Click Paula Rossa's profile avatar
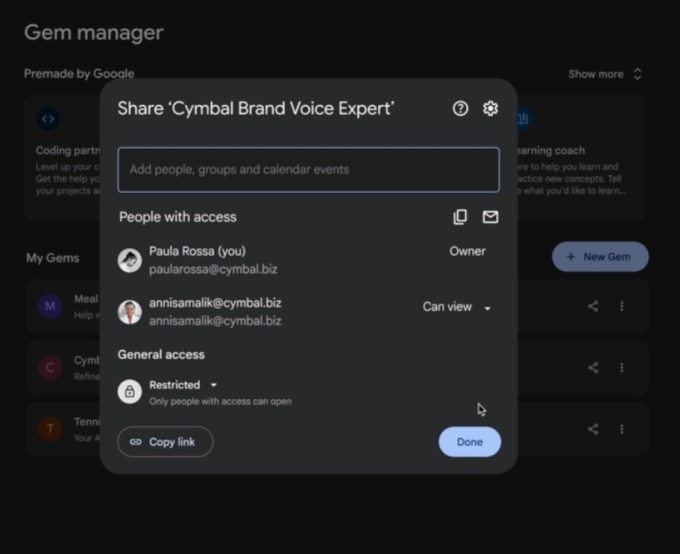Screen dimensions: 680x554 [x=129, y=260]
